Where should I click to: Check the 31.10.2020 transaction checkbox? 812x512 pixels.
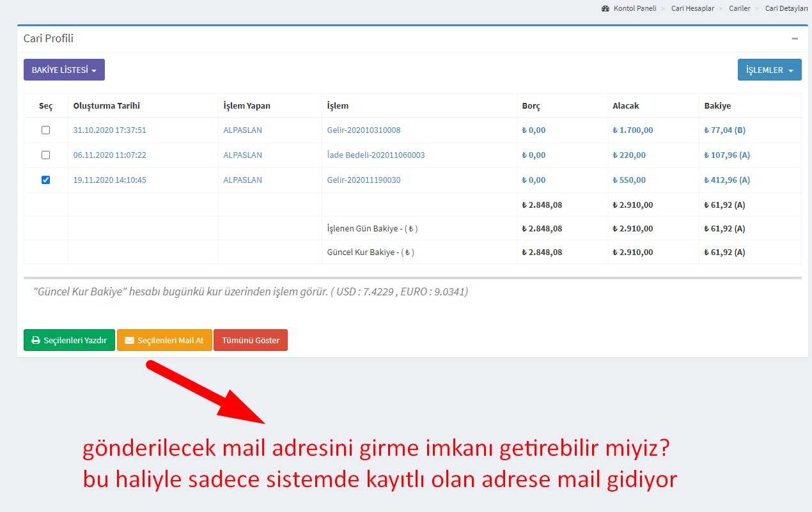45,130
